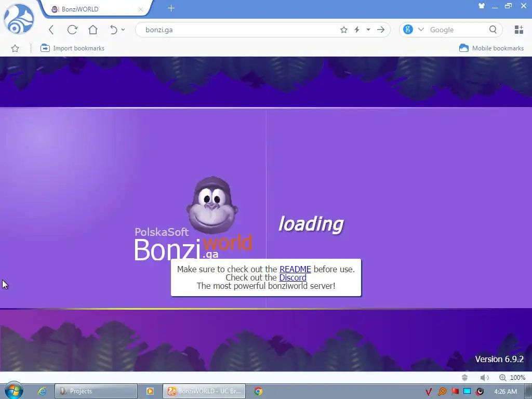Select the BonziWORLD tab
The width and height of the screenshot is (532, 399).
point(97,9)
